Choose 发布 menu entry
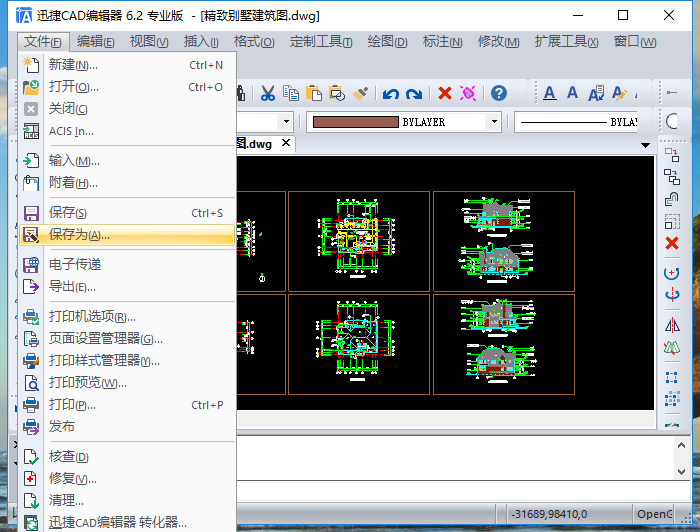This screenshot has height=532, width=700. [127, 427]
